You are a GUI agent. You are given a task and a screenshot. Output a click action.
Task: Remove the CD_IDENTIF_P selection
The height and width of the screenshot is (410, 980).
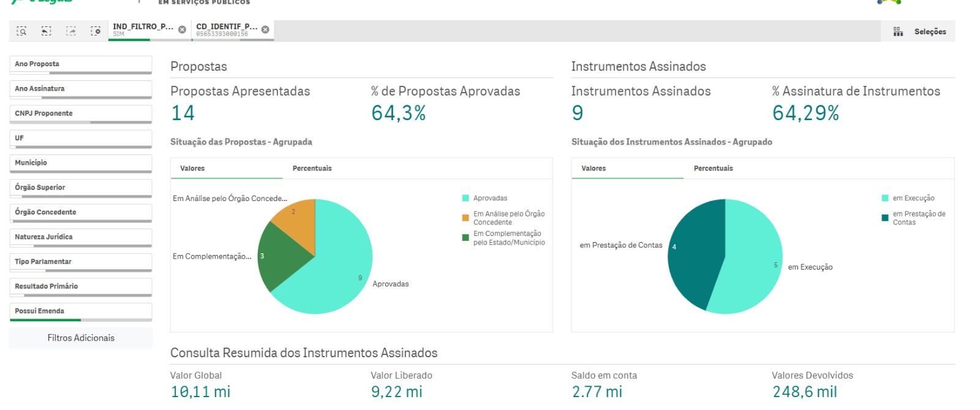pos(265,29)
